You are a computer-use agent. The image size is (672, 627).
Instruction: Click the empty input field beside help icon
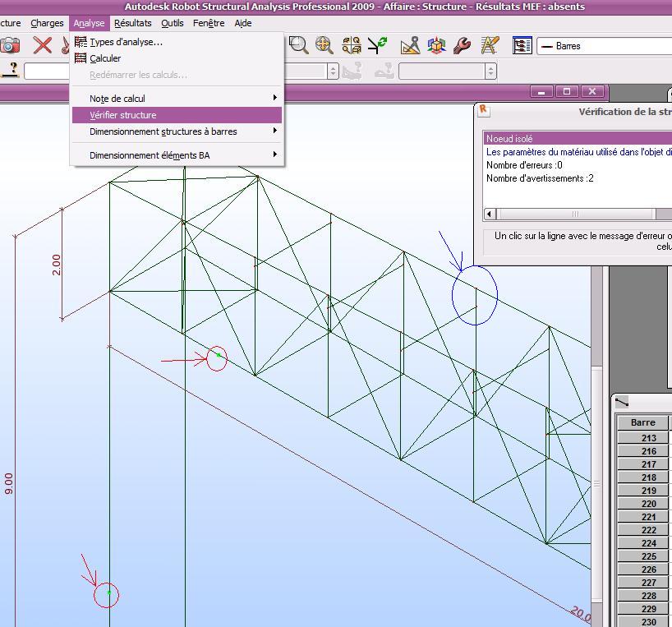(47, 71)
